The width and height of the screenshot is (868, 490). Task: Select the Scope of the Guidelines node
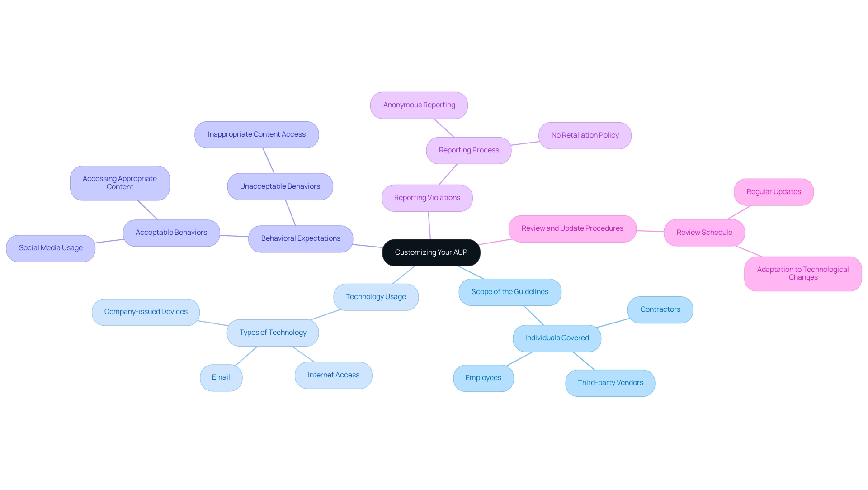coord(509,291)
